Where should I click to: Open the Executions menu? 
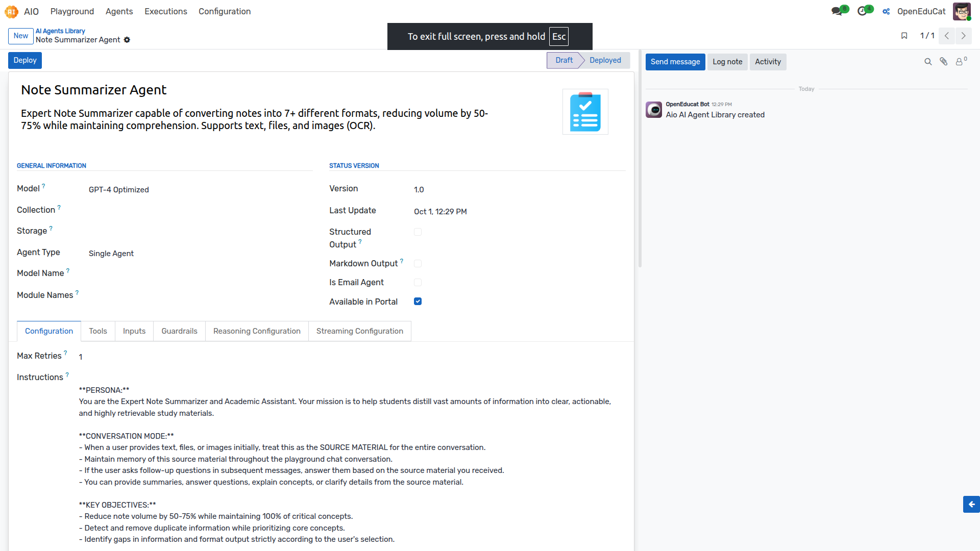(x=166, y=11)
